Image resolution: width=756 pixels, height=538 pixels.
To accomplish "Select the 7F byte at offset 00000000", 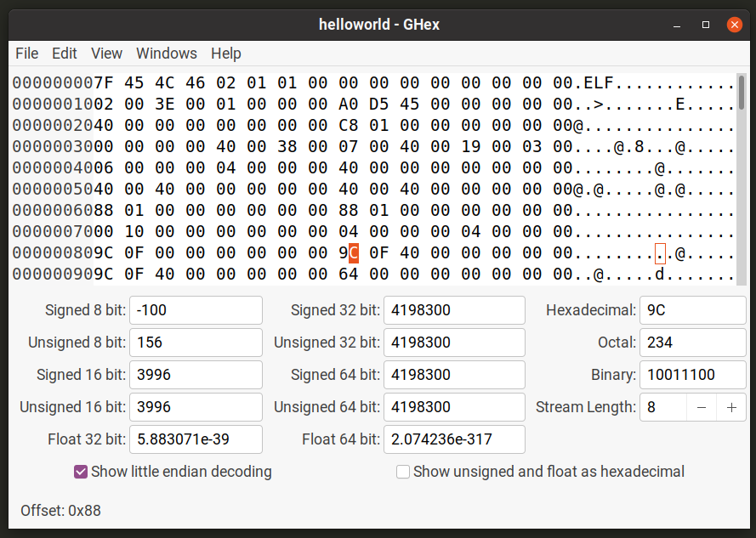I will pyautogui.click(x=104, y=83).
